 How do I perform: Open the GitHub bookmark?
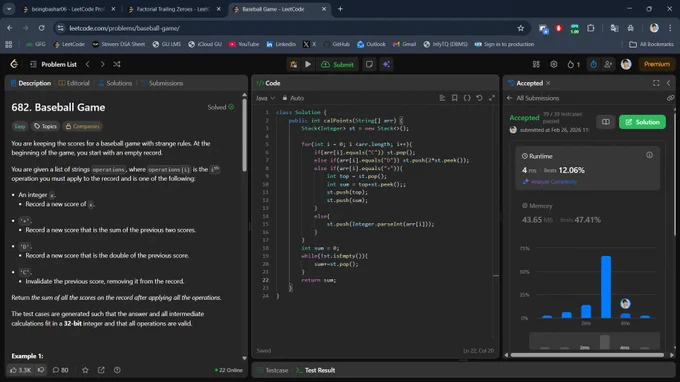tap(336, 44)
